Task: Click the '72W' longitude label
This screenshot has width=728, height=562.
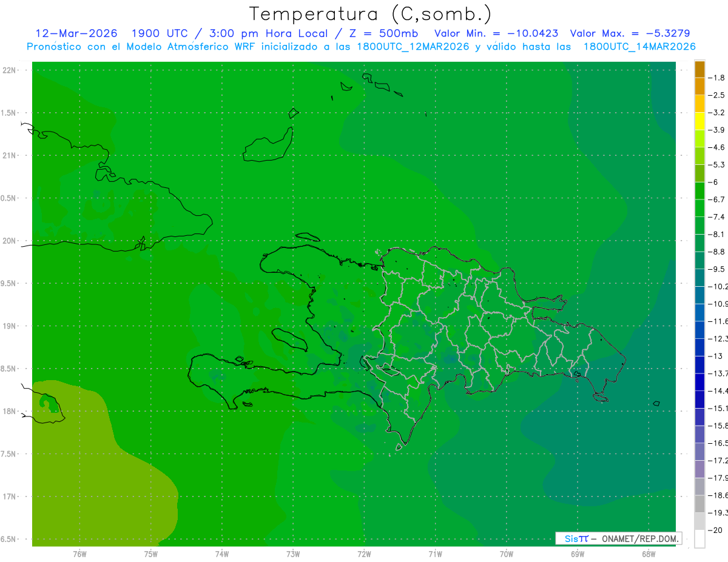Action: pyautogui.click(x=364, y=554)
